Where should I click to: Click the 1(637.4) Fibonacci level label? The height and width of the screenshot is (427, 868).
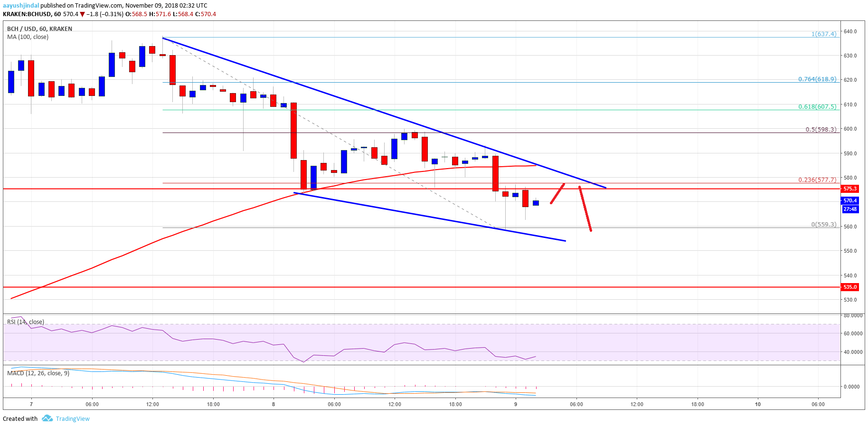(x=824, y=34)
